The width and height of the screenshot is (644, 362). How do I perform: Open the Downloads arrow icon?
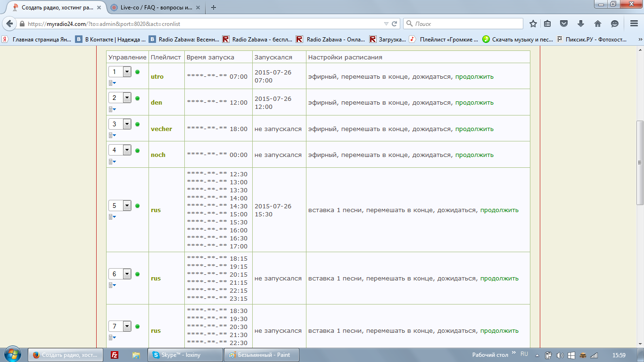click(581, 24)
